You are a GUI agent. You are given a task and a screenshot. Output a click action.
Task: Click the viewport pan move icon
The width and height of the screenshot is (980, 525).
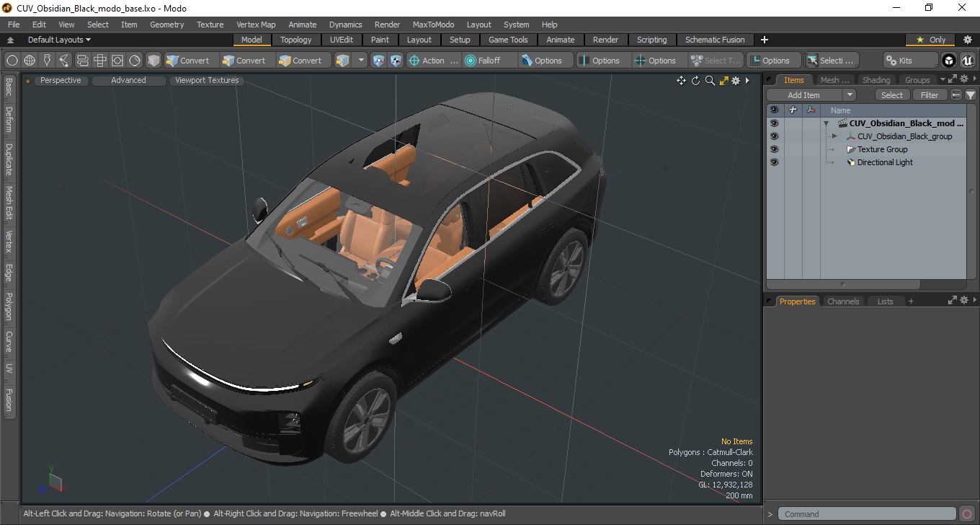point(681,81)
